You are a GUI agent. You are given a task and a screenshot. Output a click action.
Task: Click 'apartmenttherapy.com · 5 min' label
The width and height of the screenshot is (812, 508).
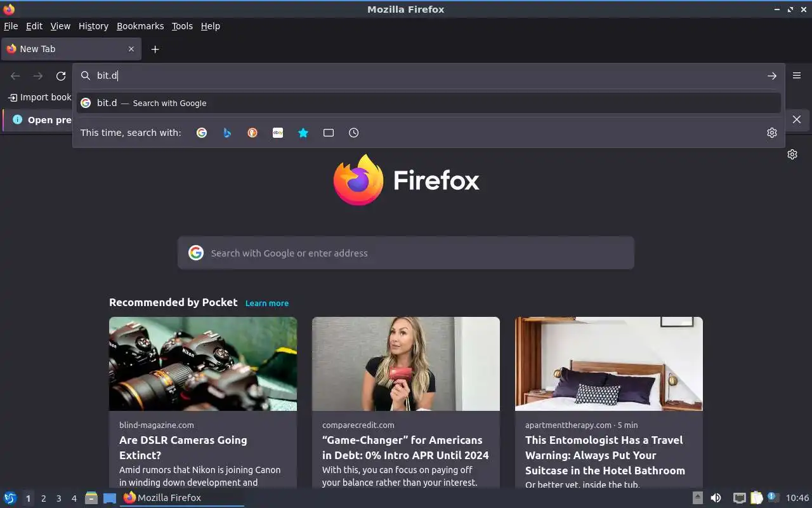point(582,425)
